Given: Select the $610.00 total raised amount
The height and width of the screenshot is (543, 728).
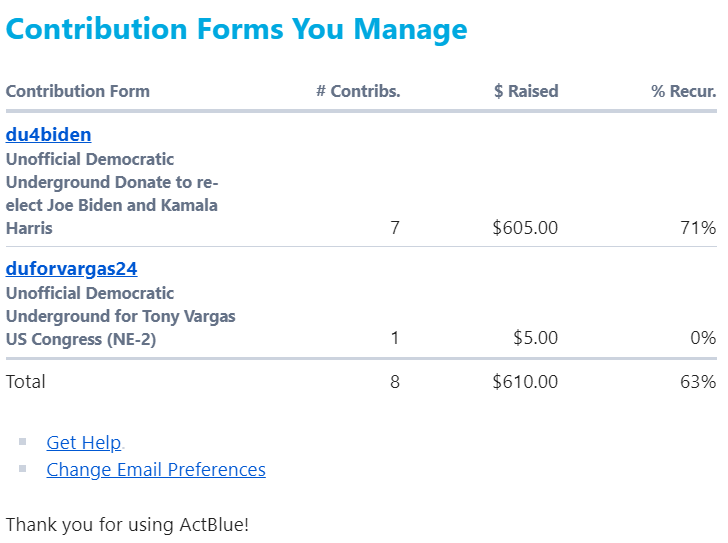Looking at the screenshot, I should point(525,381).
